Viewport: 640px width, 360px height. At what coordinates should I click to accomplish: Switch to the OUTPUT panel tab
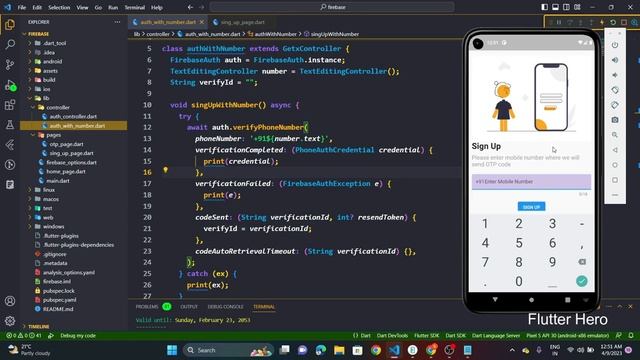(189, 307)
